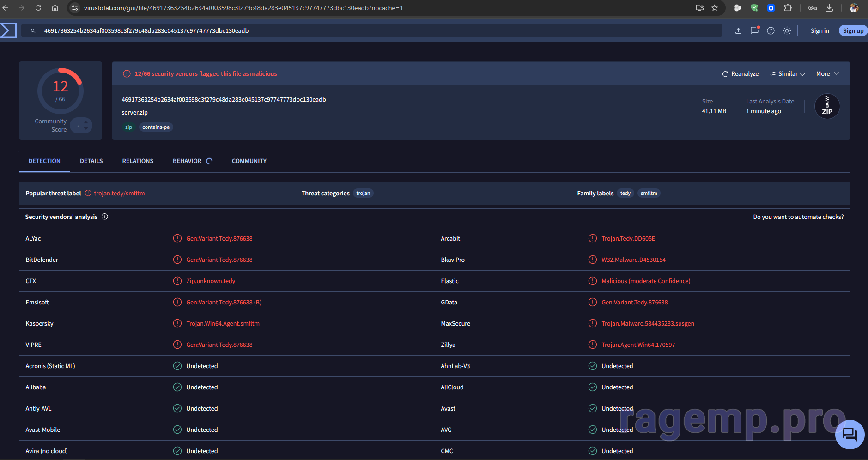Open the Relations tab
Image resolution: width=868 pixels, height=460 pixels.
point(138,161)
